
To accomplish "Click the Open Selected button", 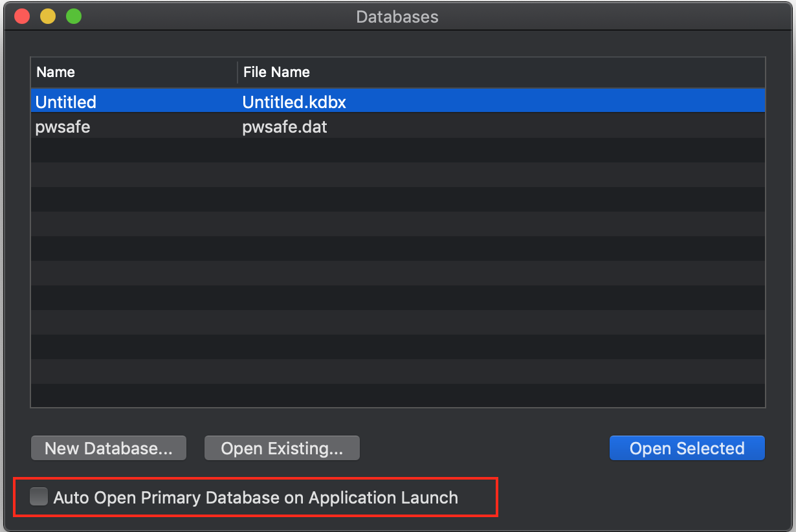I will [686, 447].
